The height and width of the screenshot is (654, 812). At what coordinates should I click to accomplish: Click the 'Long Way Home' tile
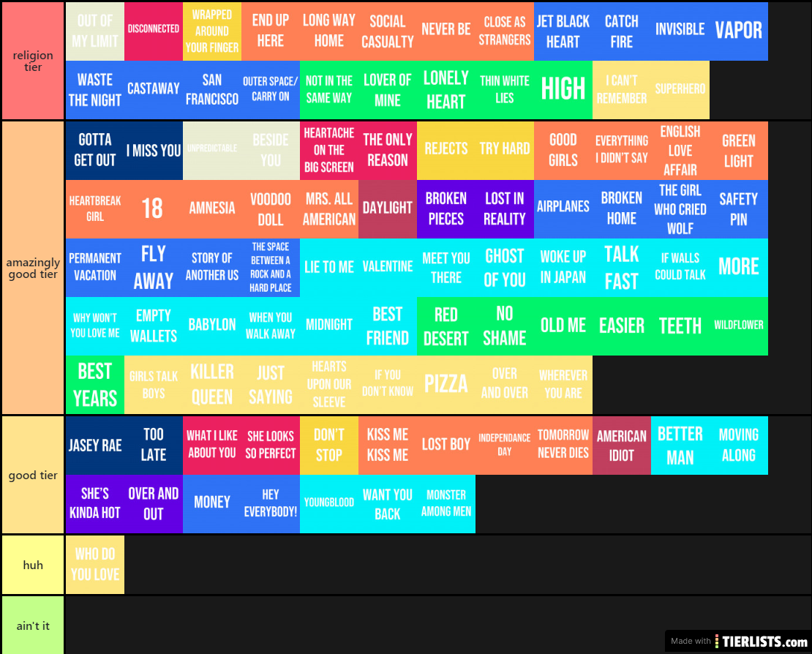tap(329, 31)
